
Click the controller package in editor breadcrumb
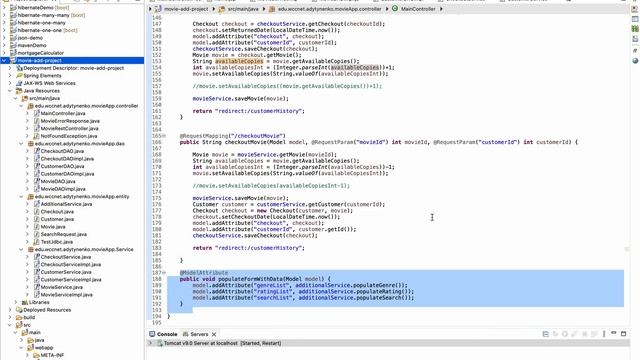click(329, 9)
